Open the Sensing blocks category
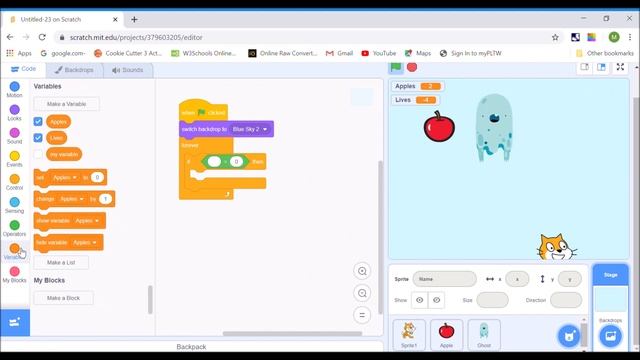Screen dimensions: 640x360 (14, 205)
